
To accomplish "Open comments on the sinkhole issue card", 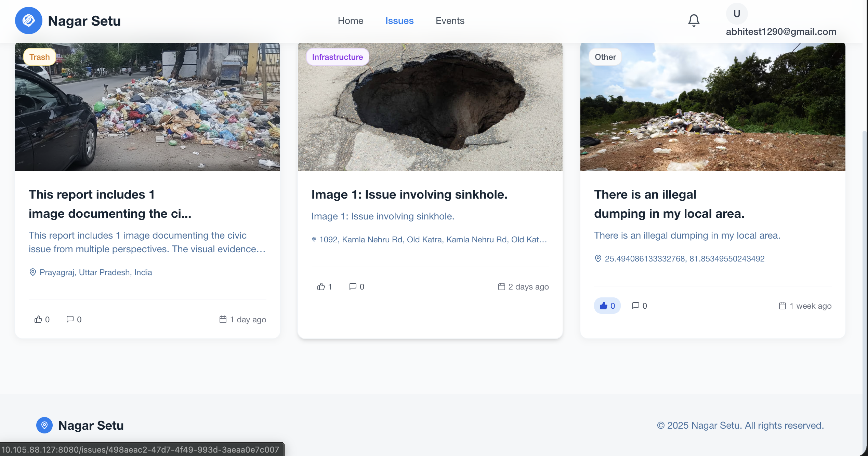I will click(353, 286).
